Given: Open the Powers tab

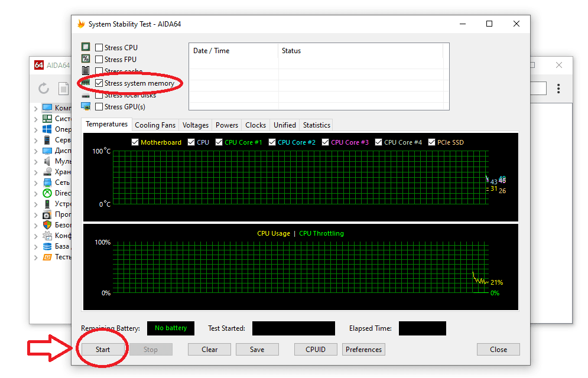Looking at the screenshot, I should (x=227, y=125).
